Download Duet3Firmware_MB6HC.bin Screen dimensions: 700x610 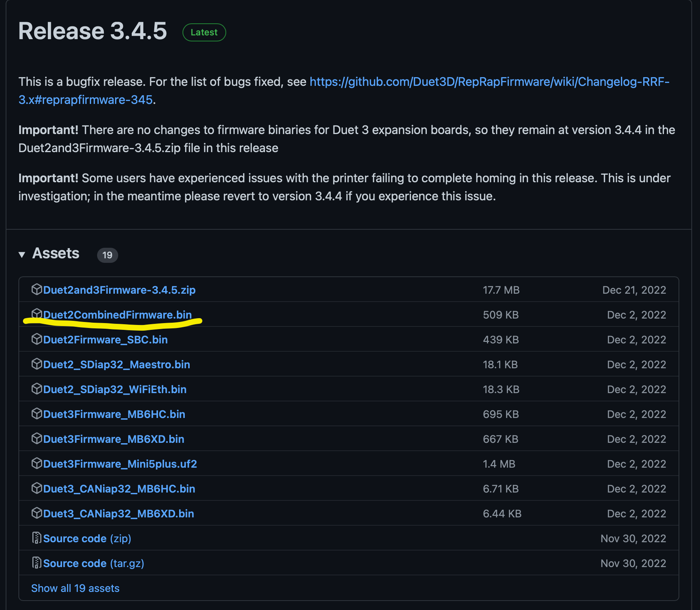(114, 414)
